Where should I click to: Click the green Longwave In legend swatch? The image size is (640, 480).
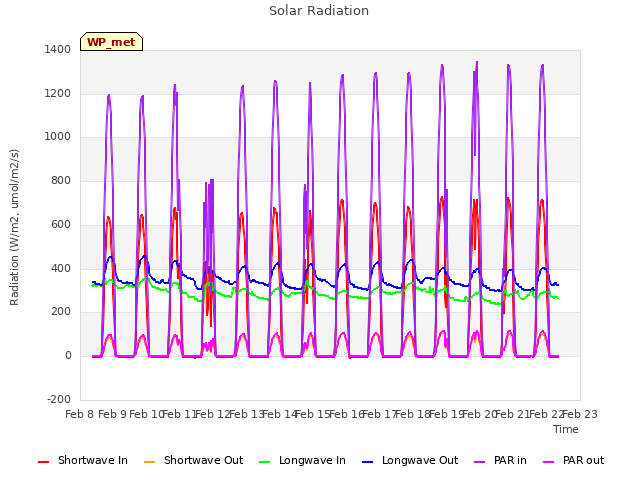pyautogui.click(x=265, y=462)
